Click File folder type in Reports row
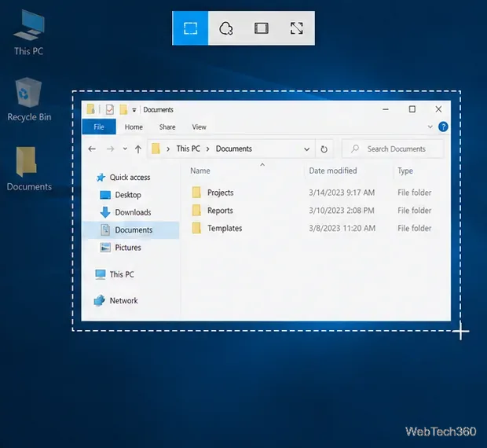487x448 pixels. point(414,211)
